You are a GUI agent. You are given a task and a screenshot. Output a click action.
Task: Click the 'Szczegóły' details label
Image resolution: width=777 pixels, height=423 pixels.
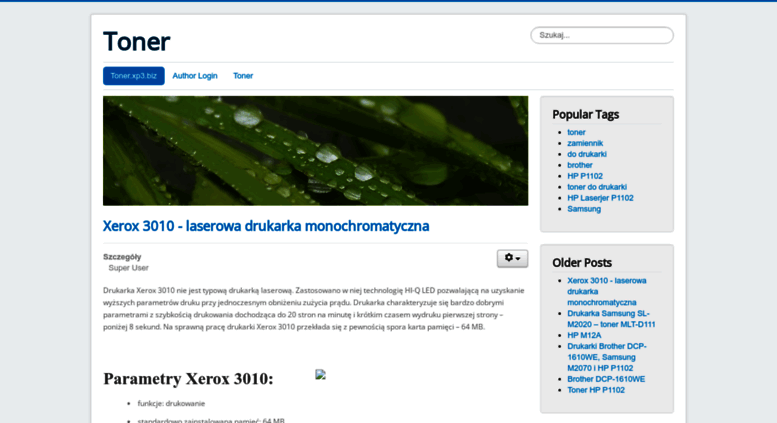122,257
